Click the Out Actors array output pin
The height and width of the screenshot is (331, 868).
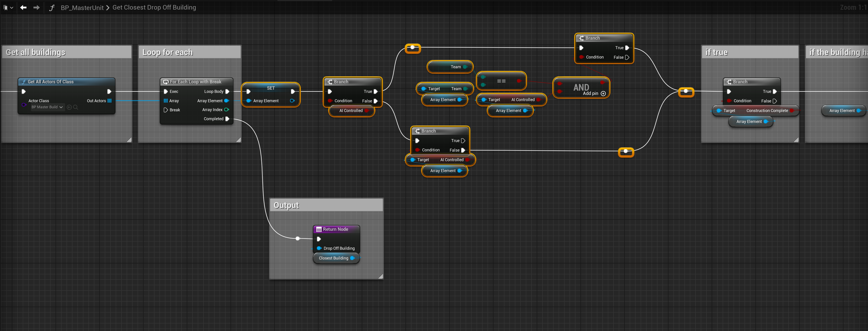[x=109, y=101]
